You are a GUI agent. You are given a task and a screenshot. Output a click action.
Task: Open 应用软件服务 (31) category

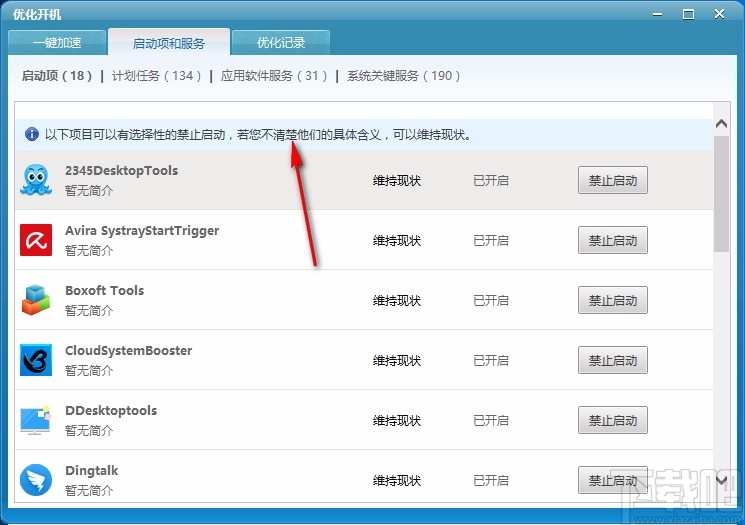tap(274, 76)
